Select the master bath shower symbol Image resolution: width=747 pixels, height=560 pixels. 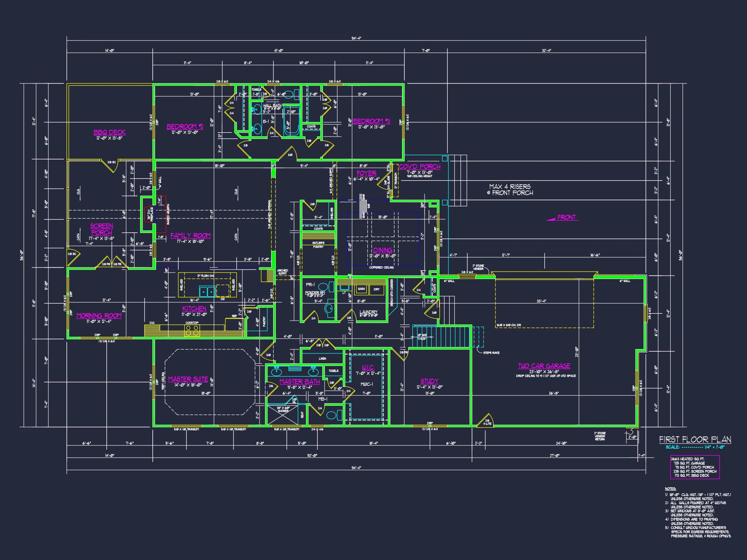coord(283,414)
